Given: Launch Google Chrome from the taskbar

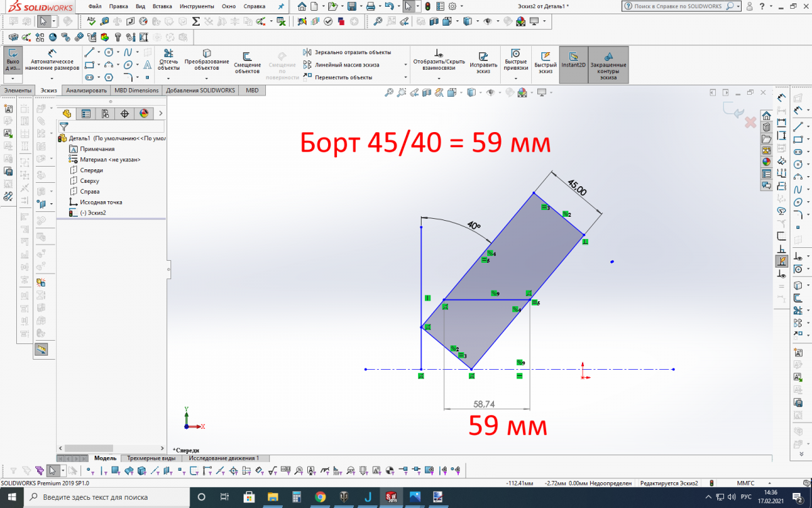Looking at the screenshot, I should 320,497.
